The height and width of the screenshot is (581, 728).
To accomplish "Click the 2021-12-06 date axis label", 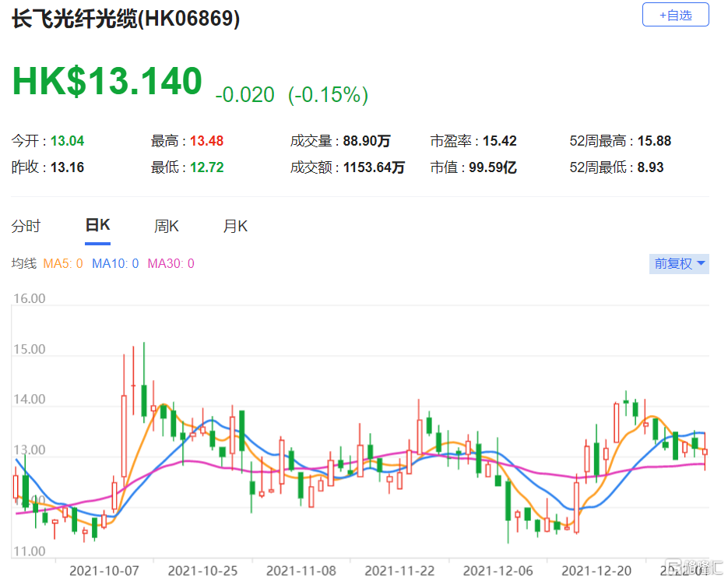I will click(x=498, y=571).
